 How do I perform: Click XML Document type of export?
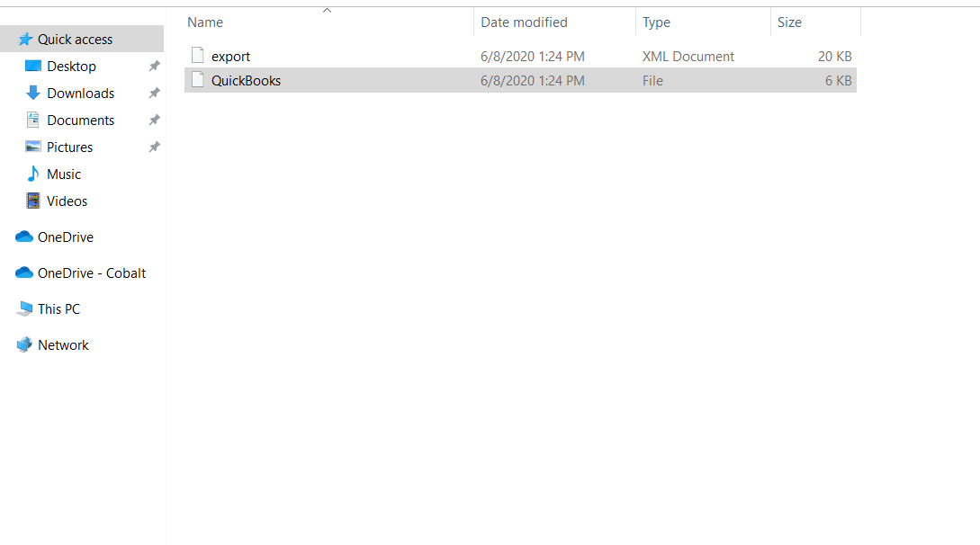click(688, 56)
